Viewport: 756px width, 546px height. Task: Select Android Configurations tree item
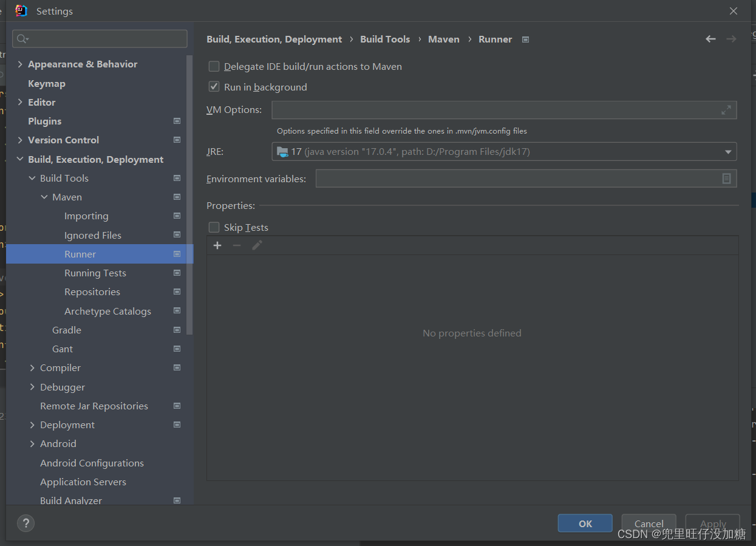(x=92, y=463)
